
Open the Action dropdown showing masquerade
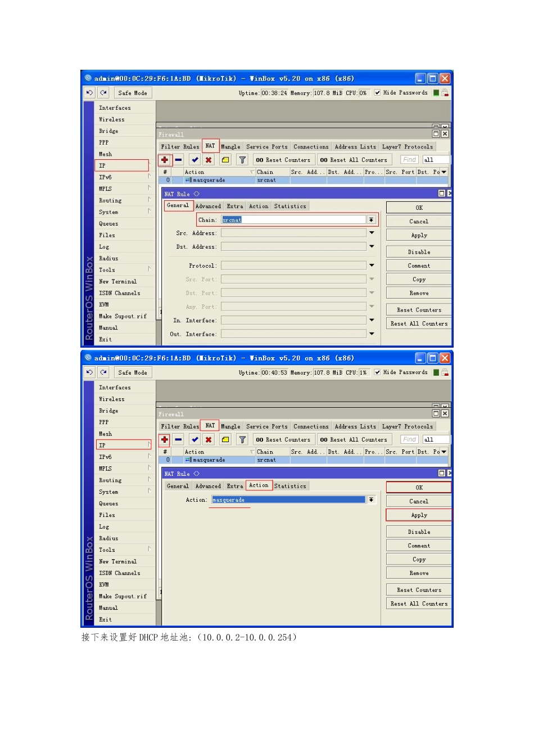pyautogui.click(x=372, y=500)
